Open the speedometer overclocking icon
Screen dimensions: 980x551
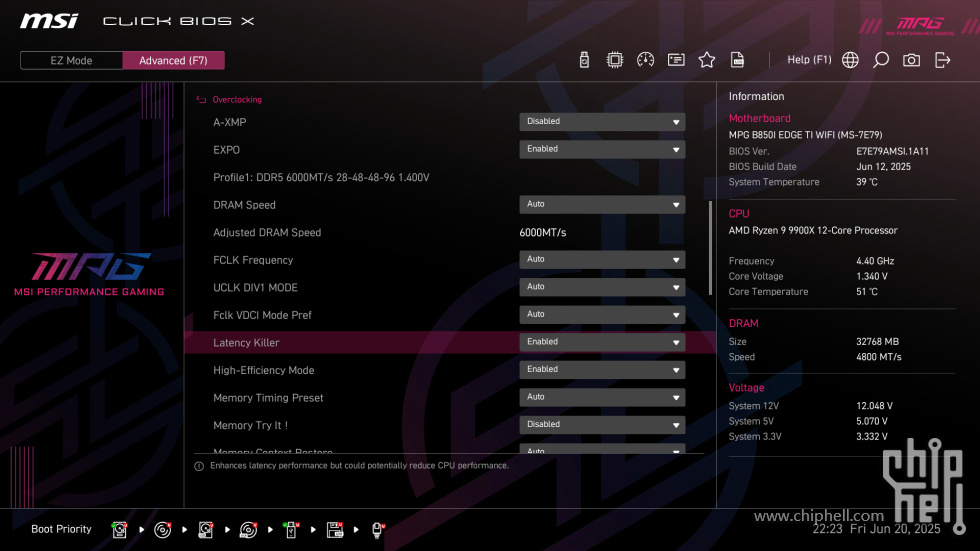coord(645,60)
